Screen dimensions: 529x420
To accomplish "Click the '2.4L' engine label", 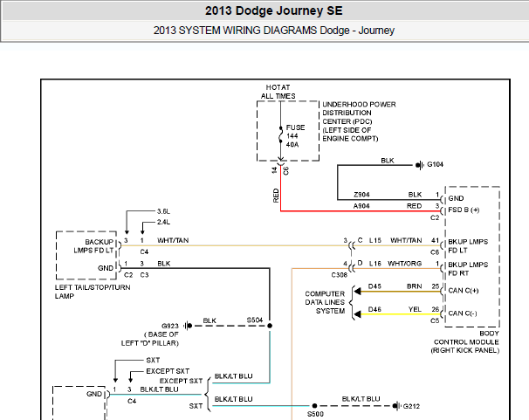I will [x=163, y=222].
